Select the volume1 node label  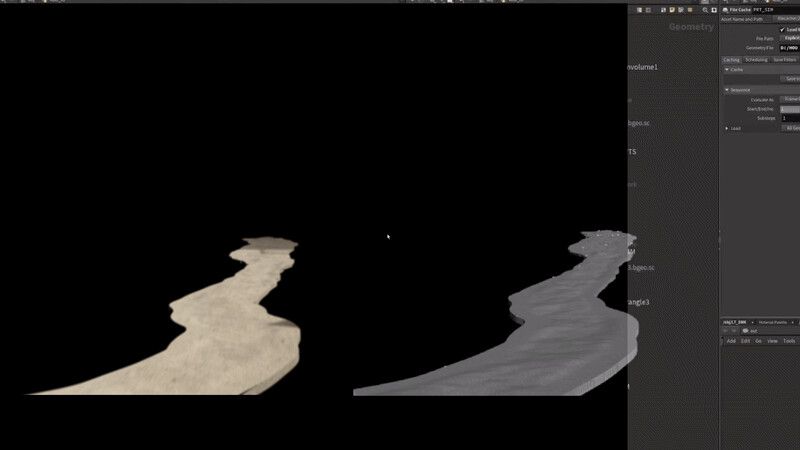click(643, 67)
